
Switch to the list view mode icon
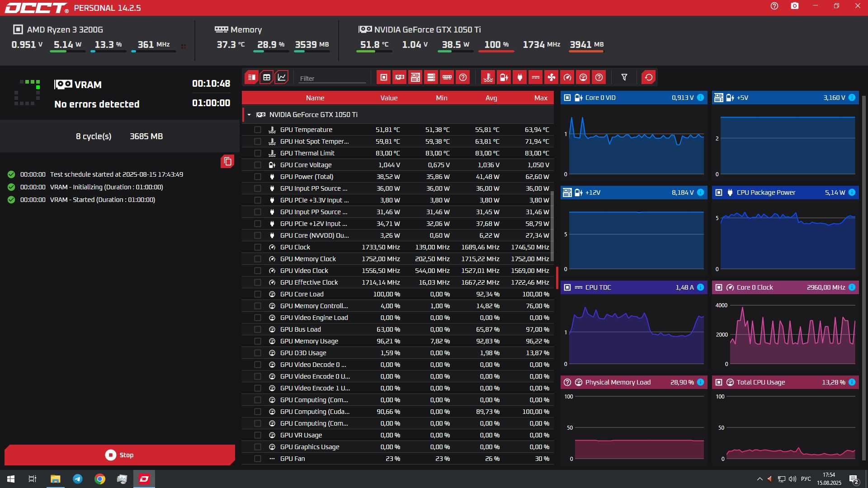(252, 77)
